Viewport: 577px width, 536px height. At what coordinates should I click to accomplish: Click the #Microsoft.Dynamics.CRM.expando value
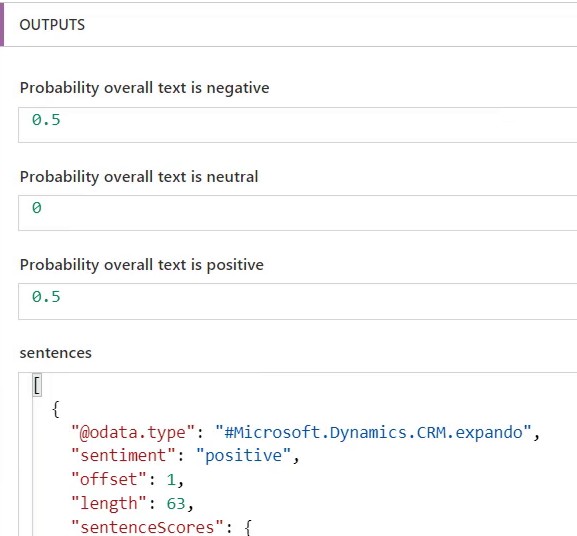coord(374,432)
